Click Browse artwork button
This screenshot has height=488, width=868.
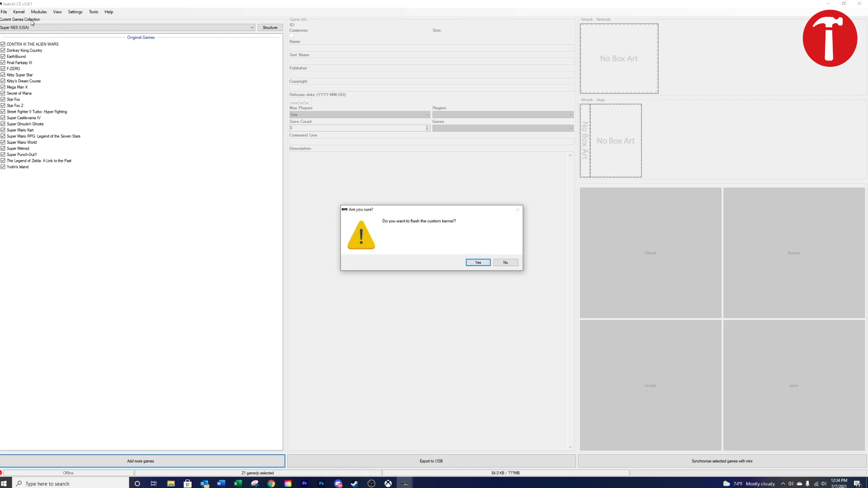[793, 253]
